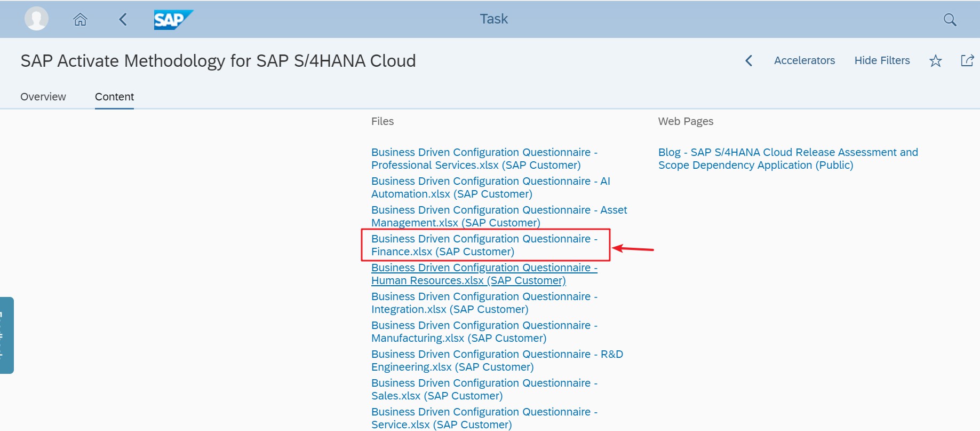Open Professional Services.xlsx questionnaire file

click(x=484, y=159)
